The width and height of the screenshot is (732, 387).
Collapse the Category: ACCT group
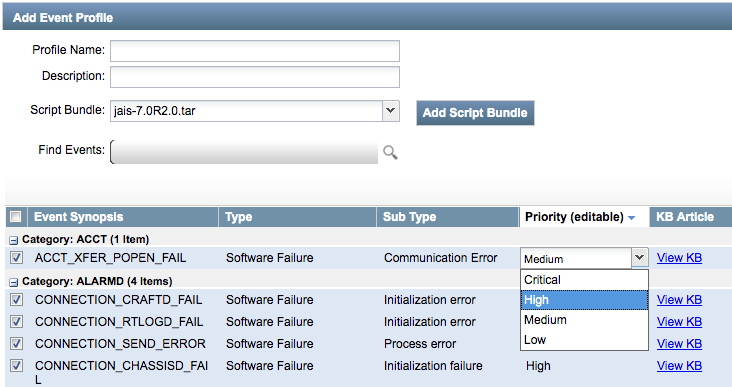click(14, 240)
